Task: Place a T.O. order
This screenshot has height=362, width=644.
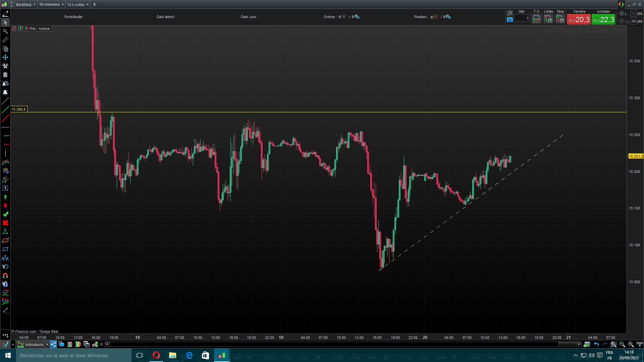Action: 537,19
